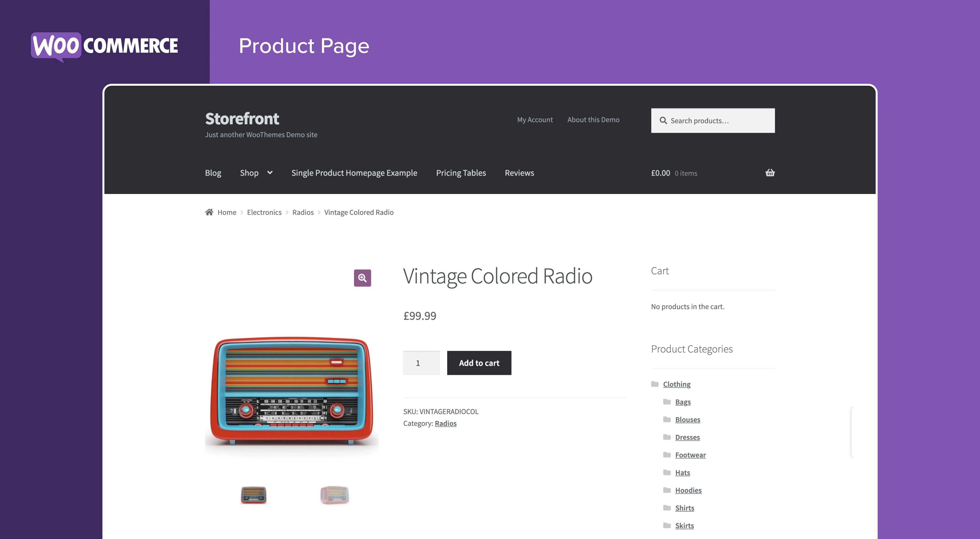Click the shopping basket cart icon
The image size is (980, 539).
(770, 173)
